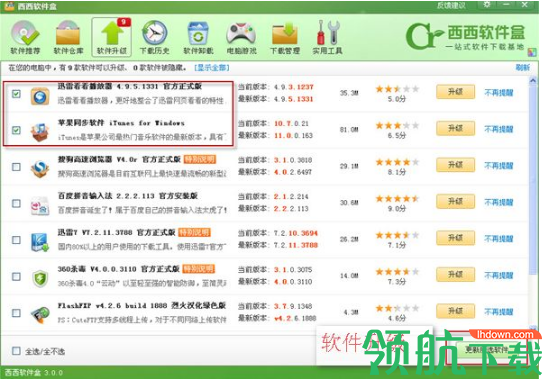Check the 360杀毒 checkbox
This screenshot has height=382, width=542.
(16, 277)
